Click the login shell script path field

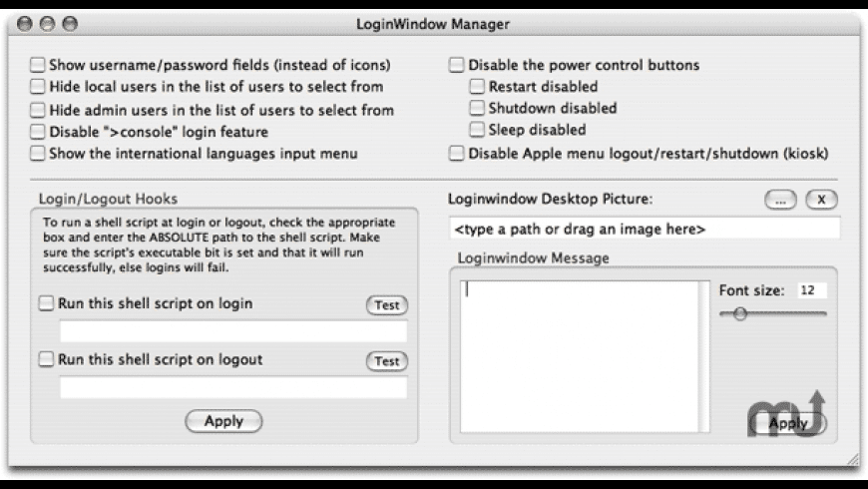click(x=233, y=331)
